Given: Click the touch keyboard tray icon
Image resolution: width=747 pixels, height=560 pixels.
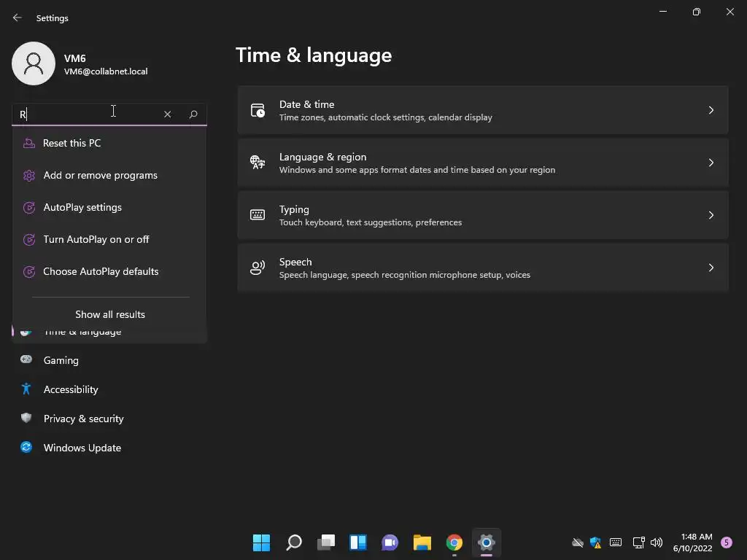Looking at the screenshot, I should pyautogui.click(x=616, y=542).
